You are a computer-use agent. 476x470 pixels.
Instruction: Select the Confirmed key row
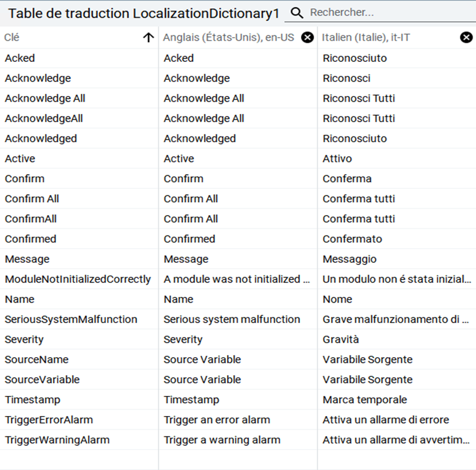point(30,239)
